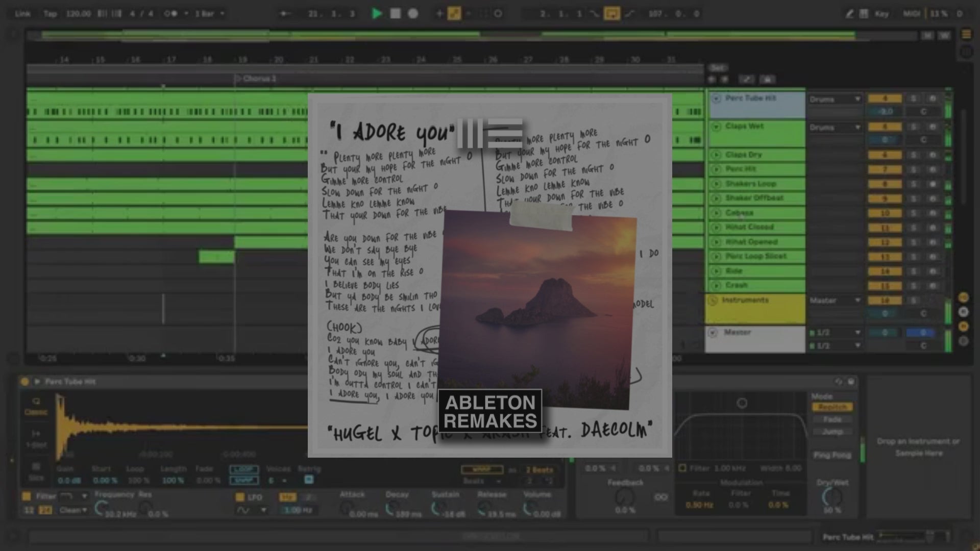Open Perc Tube Hit output routing Drums dropdown
This screenshot has width=980, height=551.
click(835, 99)
